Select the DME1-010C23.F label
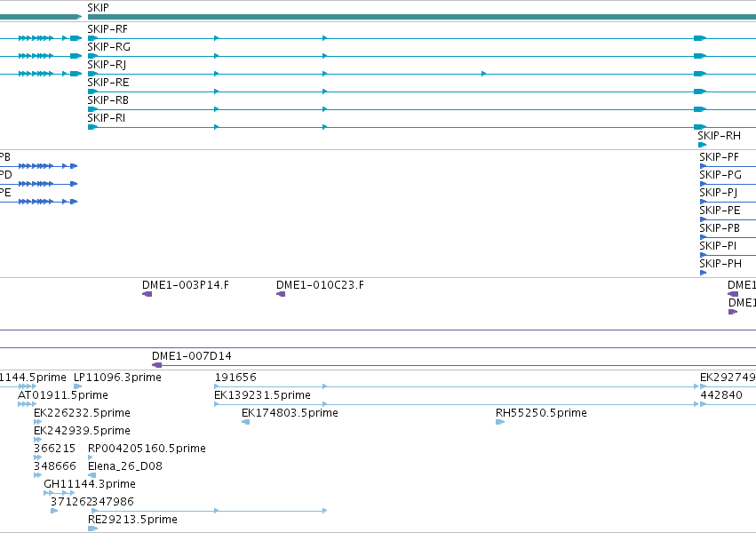 coord(320,285)
